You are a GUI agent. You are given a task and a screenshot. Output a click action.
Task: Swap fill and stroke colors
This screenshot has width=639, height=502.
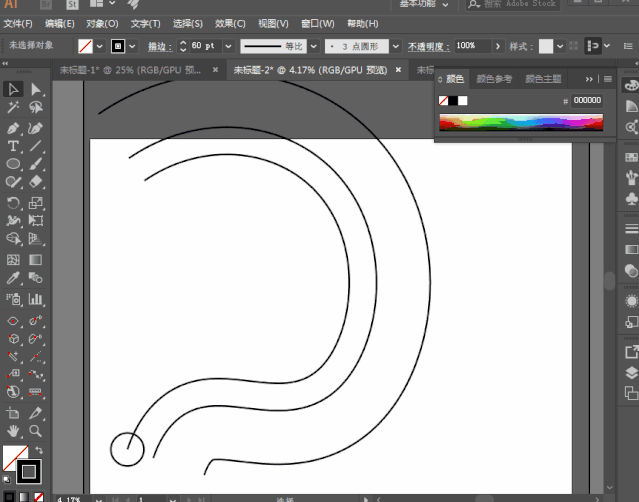(39, 450)
